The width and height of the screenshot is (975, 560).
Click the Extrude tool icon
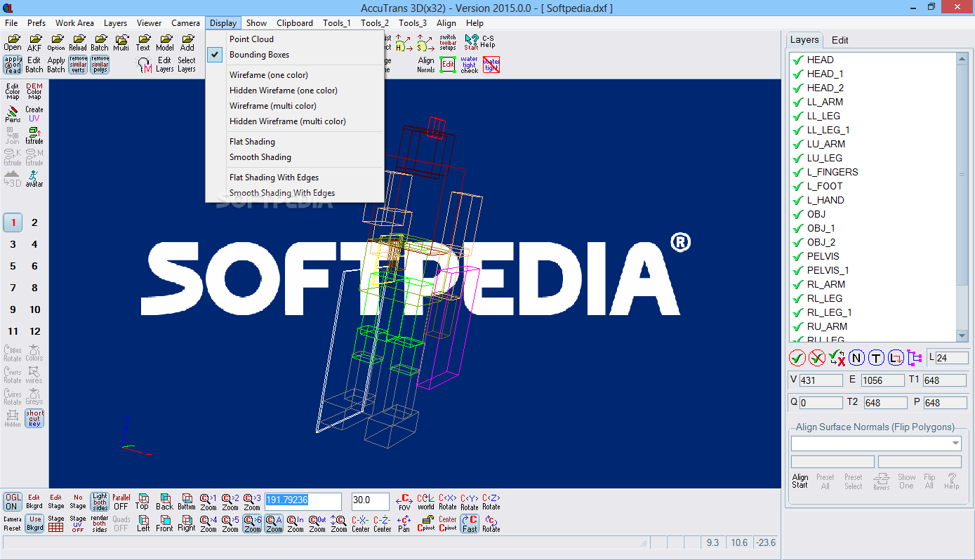coord(34,136)
